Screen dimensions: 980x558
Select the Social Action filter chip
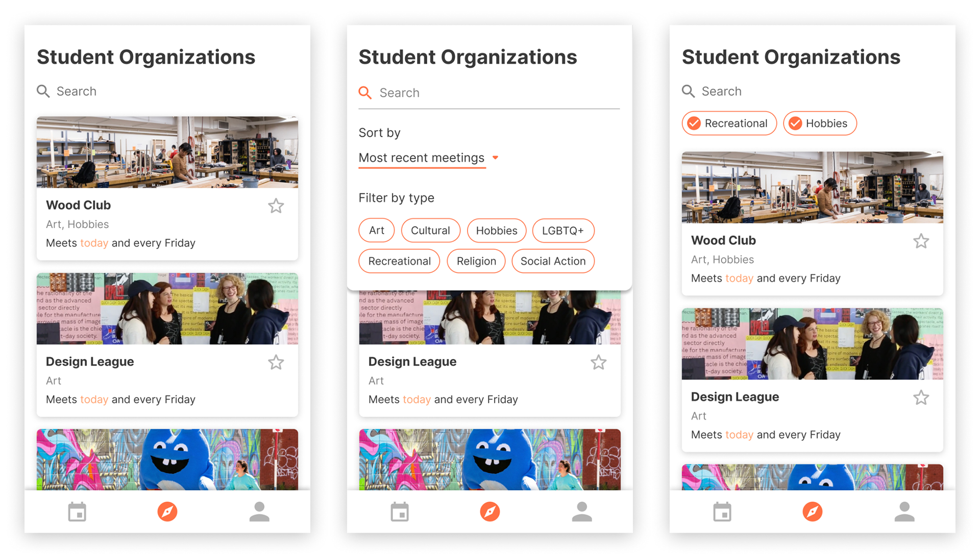tap(553, 261)
